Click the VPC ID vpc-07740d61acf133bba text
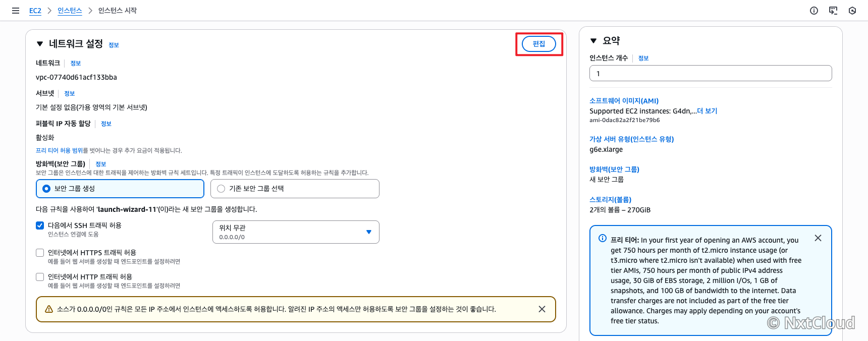The height and width of the screenshot is (341, 868). (76, 77)
